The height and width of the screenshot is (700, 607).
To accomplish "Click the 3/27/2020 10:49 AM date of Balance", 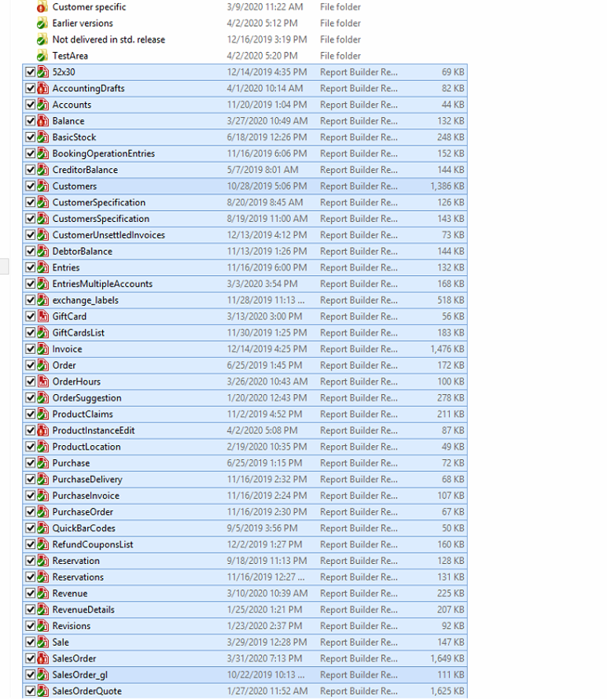I will (267, 121).
